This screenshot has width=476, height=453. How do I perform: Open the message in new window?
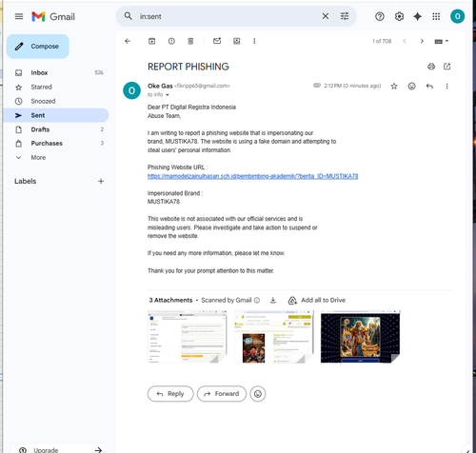446,67
